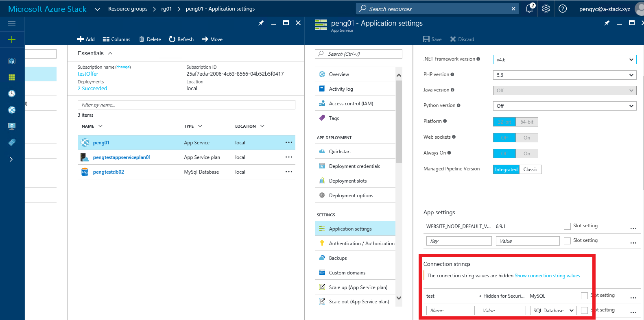The image size is (644, 320).
Task: Click Show connection string values link
Action: click(x=547, y=276)
